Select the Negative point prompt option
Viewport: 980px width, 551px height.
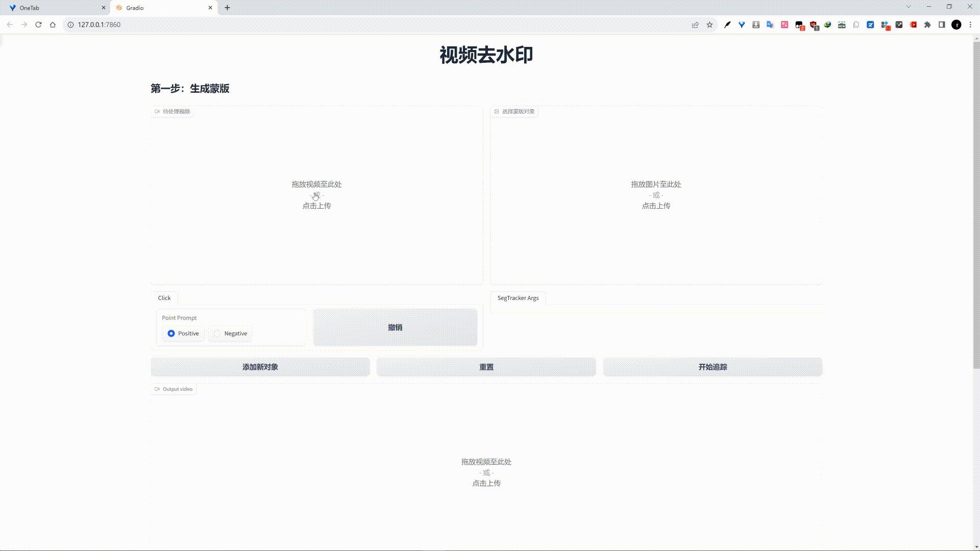point(217,333)
